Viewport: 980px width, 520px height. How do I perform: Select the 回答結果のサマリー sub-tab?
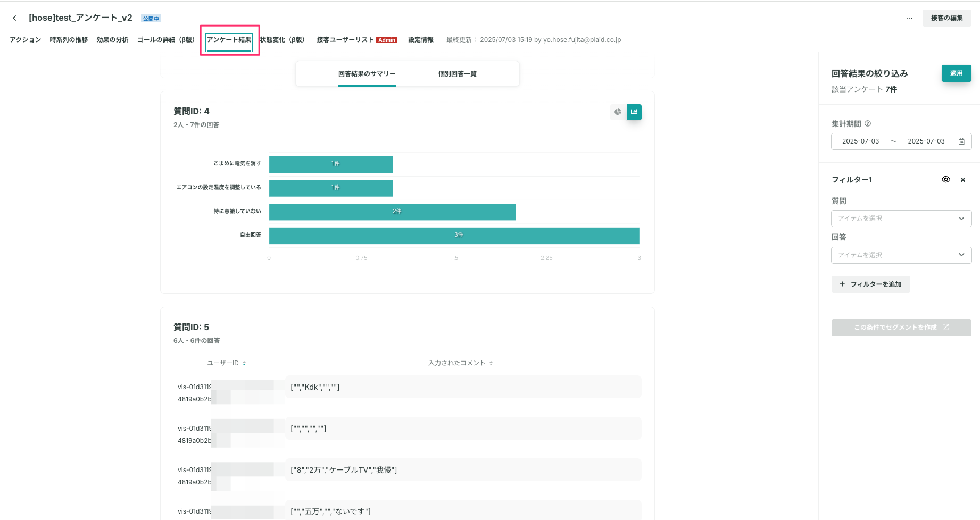(x=367, y=74)
